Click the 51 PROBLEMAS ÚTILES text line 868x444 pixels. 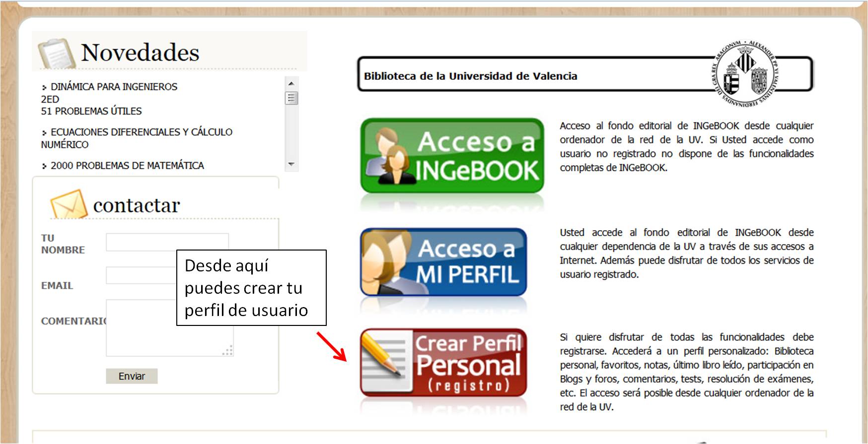pos(91,111)
